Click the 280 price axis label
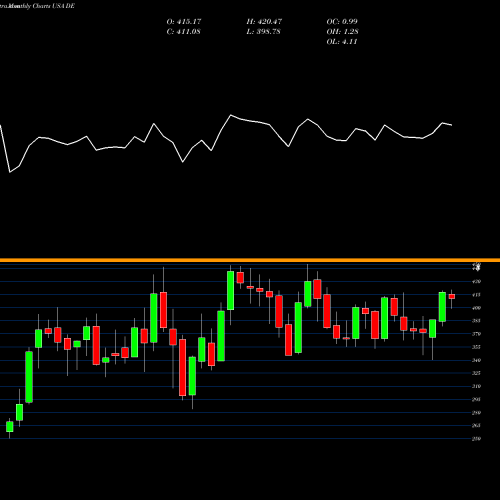500x500 pixels. 477,413
